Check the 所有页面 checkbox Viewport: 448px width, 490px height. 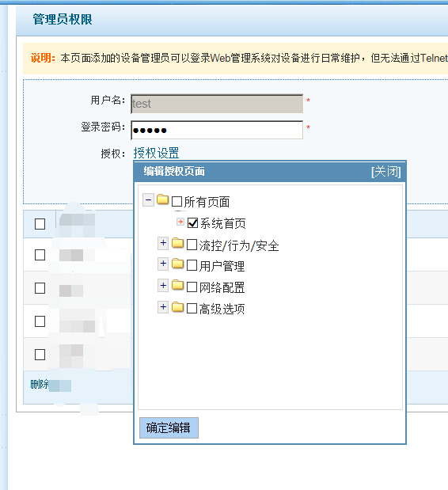click(177, 202)
